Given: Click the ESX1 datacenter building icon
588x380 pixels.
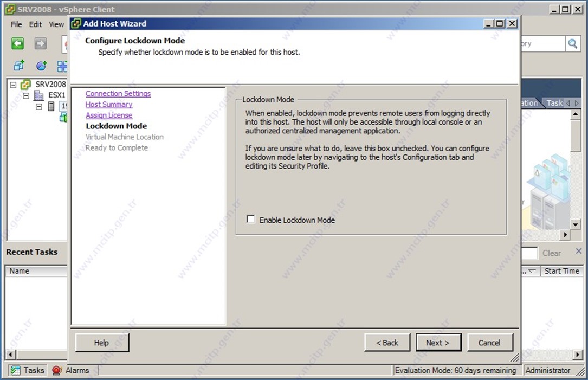Looking at the screenshot, I should click(38, 95).
